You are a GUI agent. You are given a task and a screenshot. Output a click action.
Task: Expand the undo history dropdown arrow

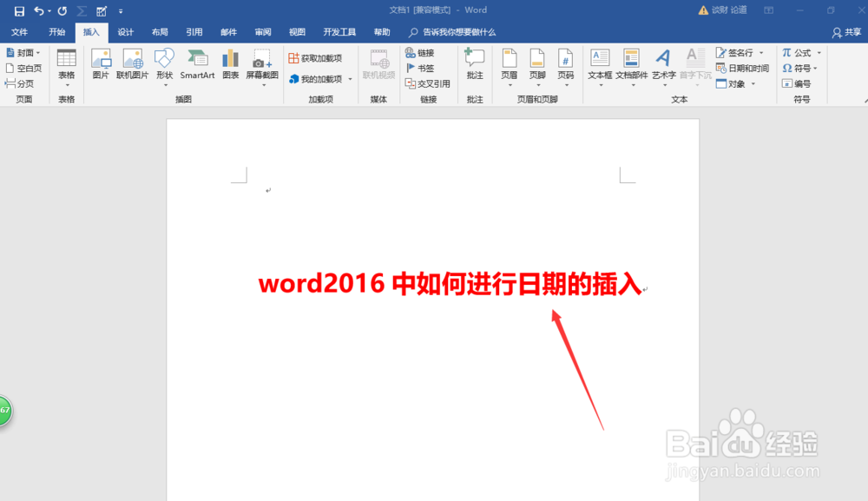[49, 11]
